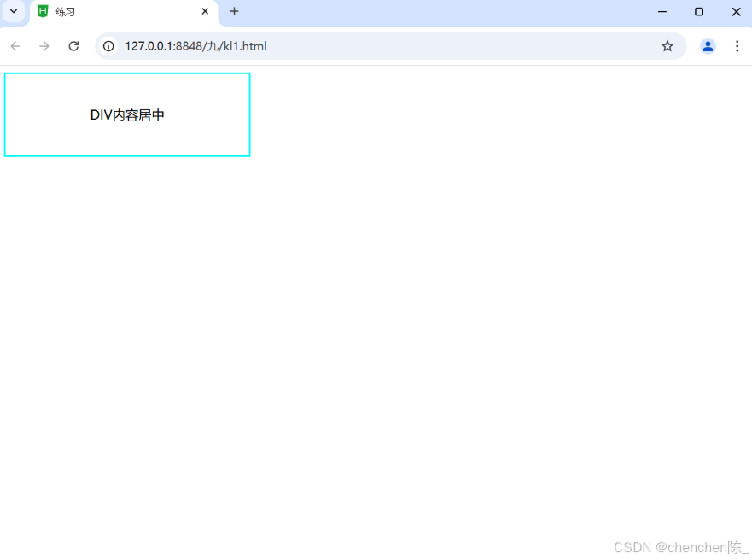Click the back navigation arrow

[15, 46]
